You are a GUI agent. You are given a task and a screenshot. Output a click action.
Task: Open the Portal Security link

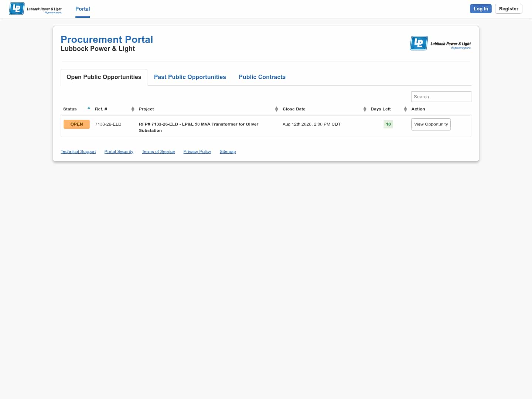[119, 152]
